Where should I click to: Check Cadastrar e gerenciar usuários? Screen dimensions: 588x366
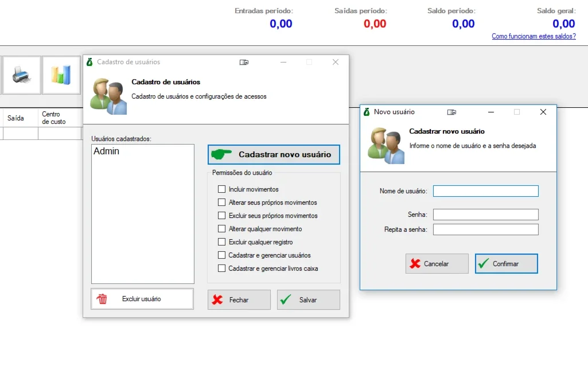[x=221, y=255]
